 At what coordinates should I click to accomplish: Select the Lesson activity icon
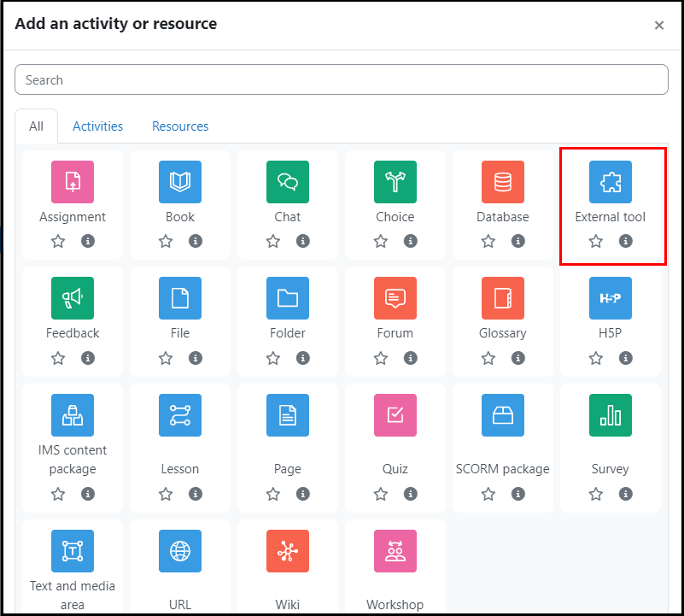click(180, 415)
